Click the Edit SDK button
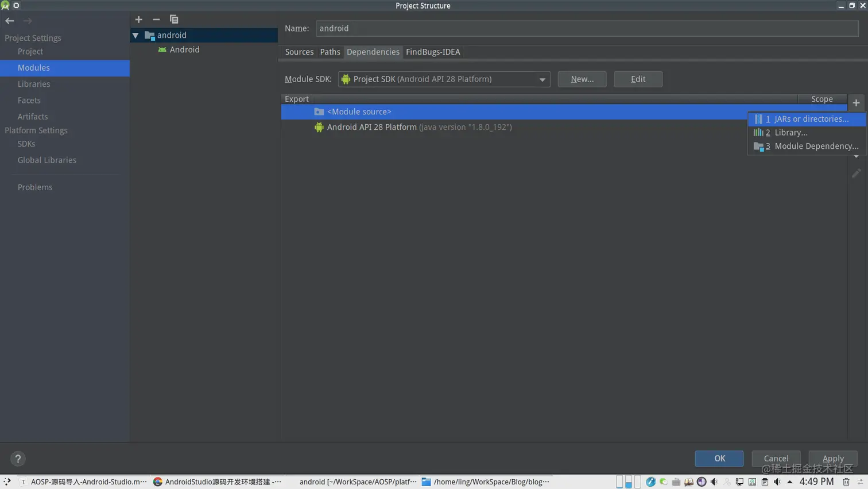Image resolution: width=868 pixels, height=489 pixels. (638, 79)
